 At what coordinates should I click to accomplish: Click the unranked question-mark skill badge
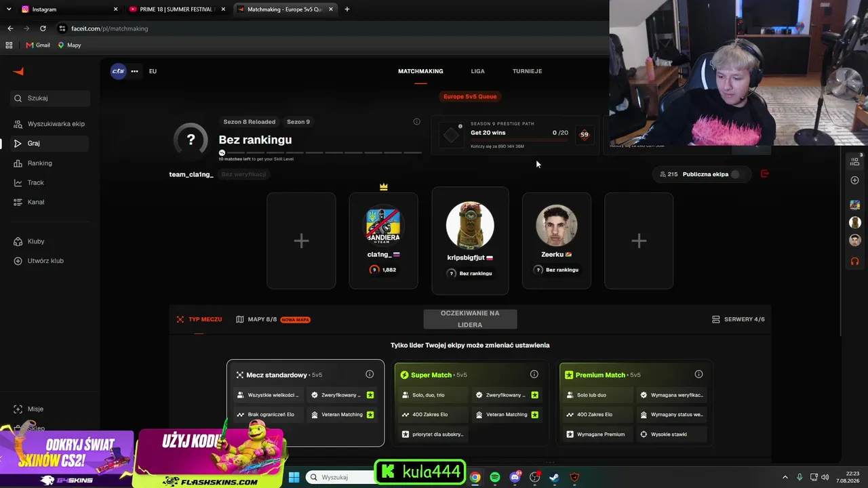pyautogui.click(x=191, y=140)
